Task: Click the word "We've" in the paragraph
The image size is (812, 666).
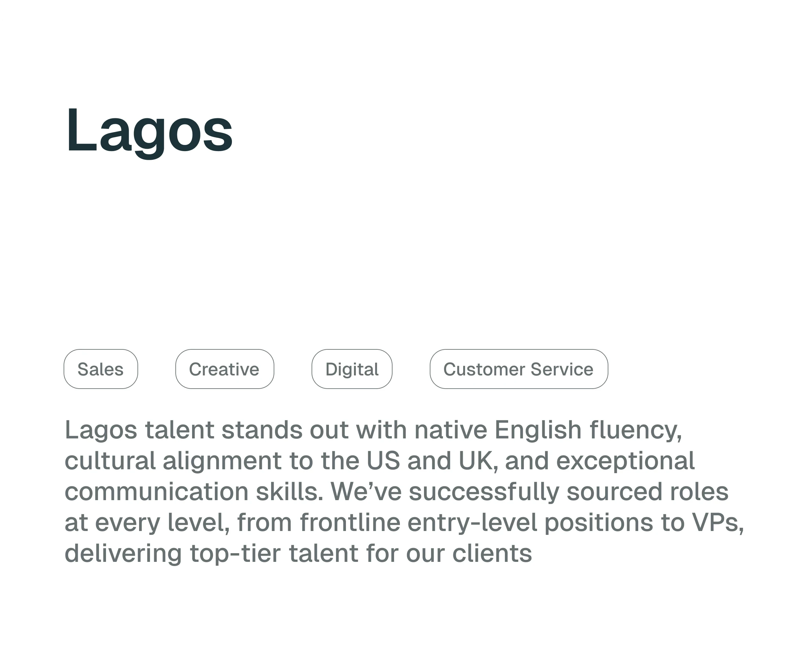Action: 366,492
